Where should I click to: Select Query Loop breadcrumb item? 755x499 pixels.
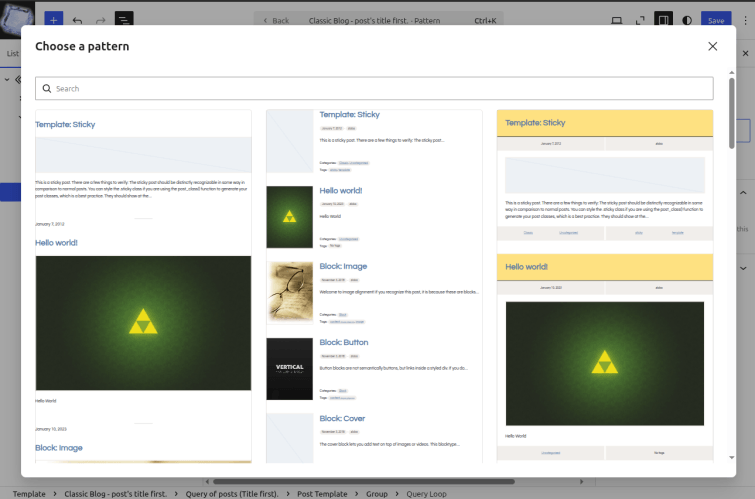point(426,494)
